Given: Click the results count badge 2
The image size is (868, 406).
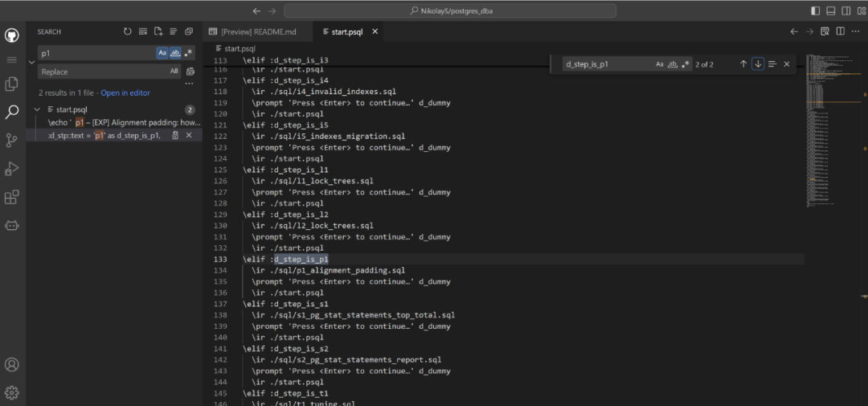Looking at the screenshot, I should click(x=190, y=109).
